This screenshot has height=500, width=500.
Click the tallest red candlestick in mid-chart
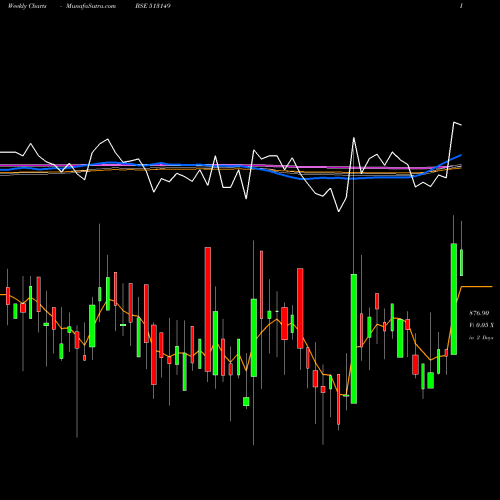tap(208, 309)
